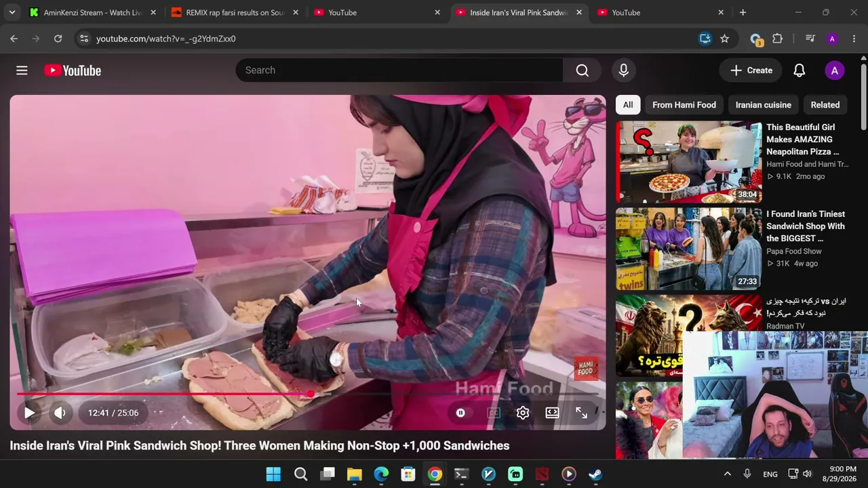Go to YouTube home via the logo
This screenshot has width=868, height=488.
point(73,70)
